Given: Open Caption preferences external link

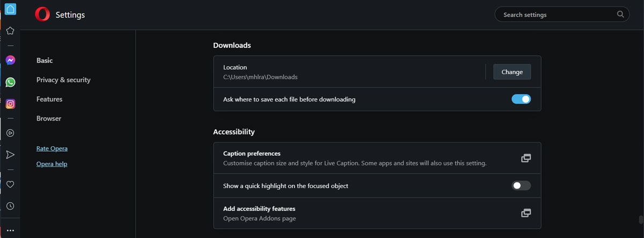Looking at the screenshot, I should [526, 158].
